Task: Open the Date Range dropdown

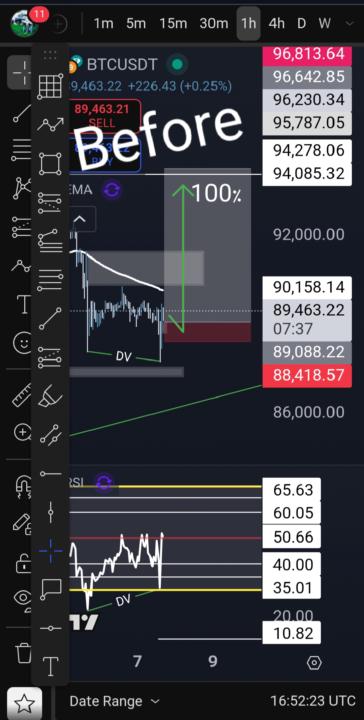Action: click(x=114, y=701)
